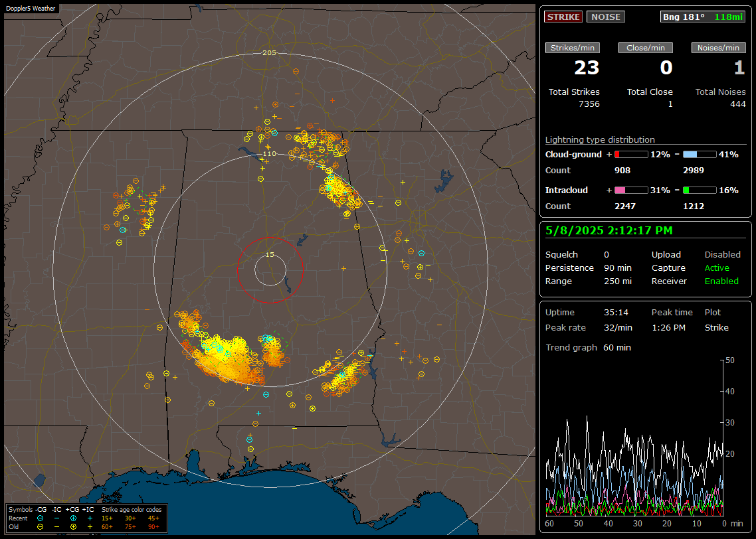Viewport: 756px width, 539px height.
Task: Click the recent +CG cyan circled-plus symbol
Action: (73, 518)
